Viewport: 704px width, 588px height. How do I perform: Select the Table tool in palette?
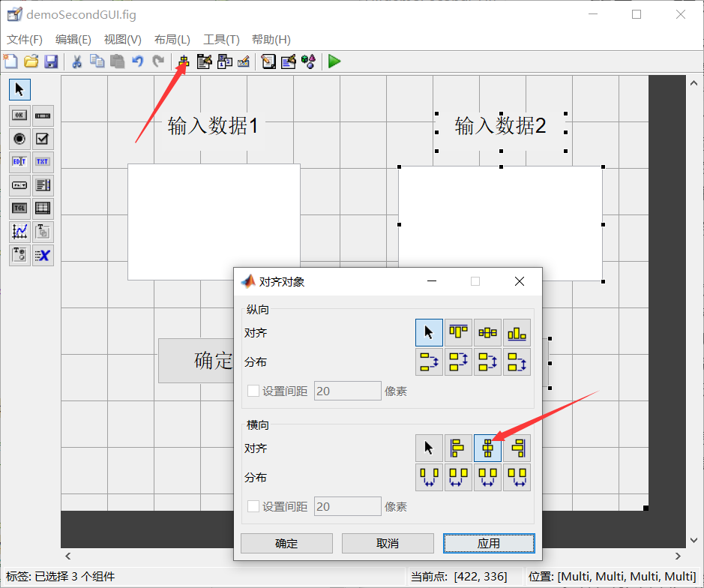click(43, 208)
